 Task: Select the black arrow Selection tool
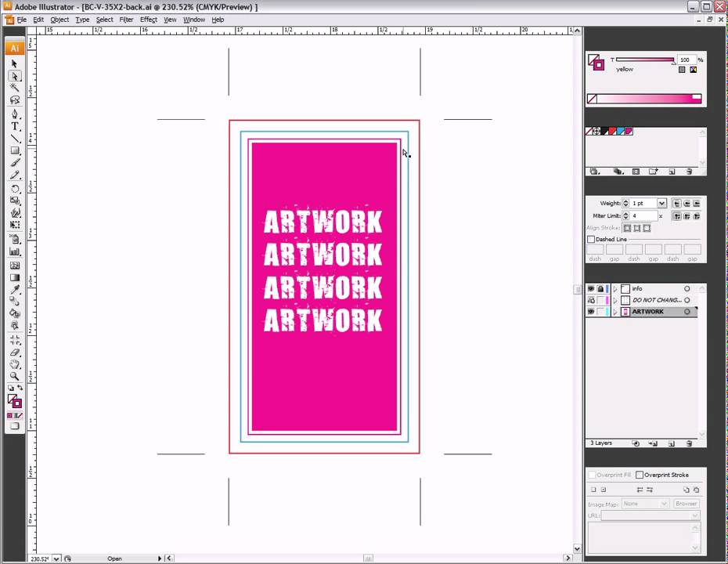(14, 63)
